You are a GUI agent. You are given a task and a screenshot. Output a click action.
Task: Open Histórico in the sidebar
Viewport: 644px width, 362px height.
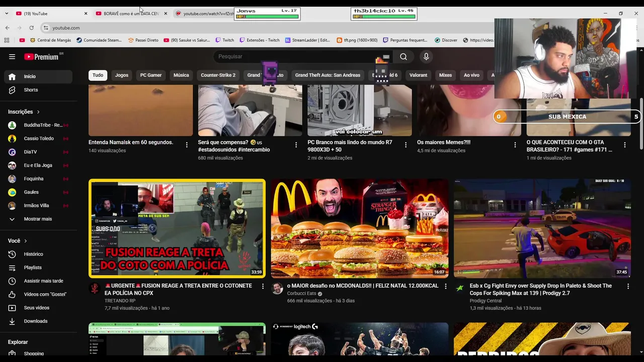pos(38,254)
